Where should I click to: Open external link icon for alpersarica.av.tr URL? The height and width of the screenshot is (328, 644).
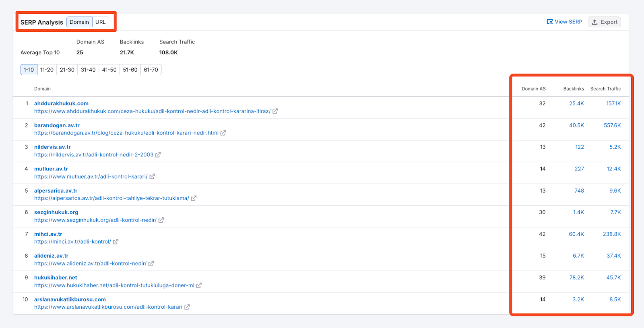(194, 198)
